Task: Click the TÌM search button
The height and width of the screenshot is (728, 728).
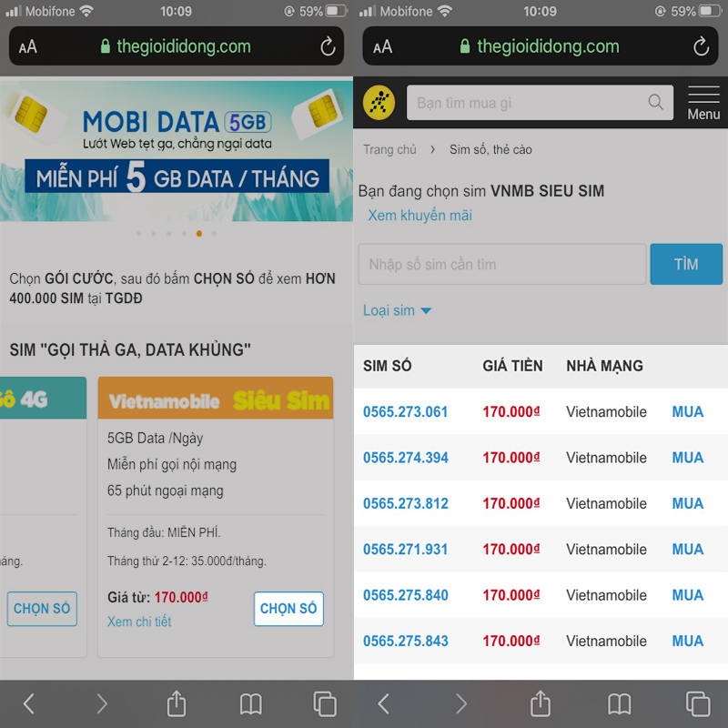Action: [686, 264]
